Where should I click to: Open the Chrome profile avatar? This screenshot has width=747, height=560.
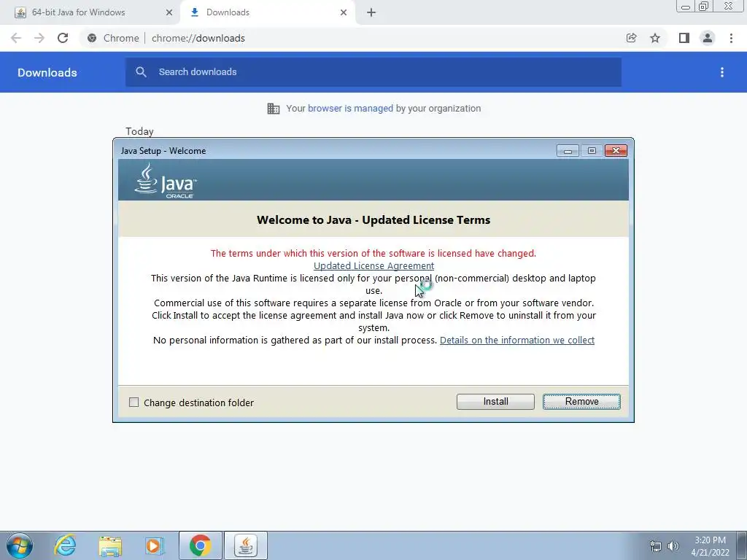(708, 38)
